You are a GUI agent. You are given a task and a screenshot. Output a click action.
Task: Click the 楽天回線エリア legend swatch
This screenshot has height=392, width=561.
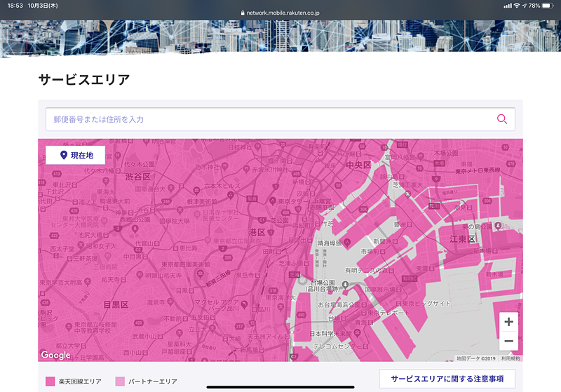50,381
